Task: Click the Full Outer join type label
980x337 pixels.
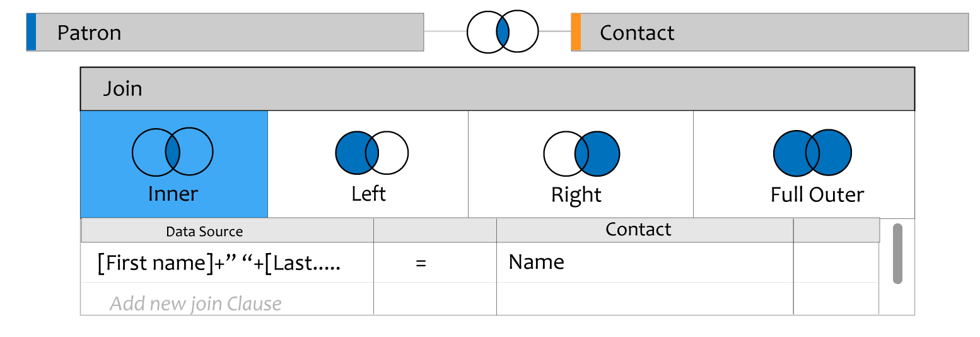Action: (x=817, y=194)
